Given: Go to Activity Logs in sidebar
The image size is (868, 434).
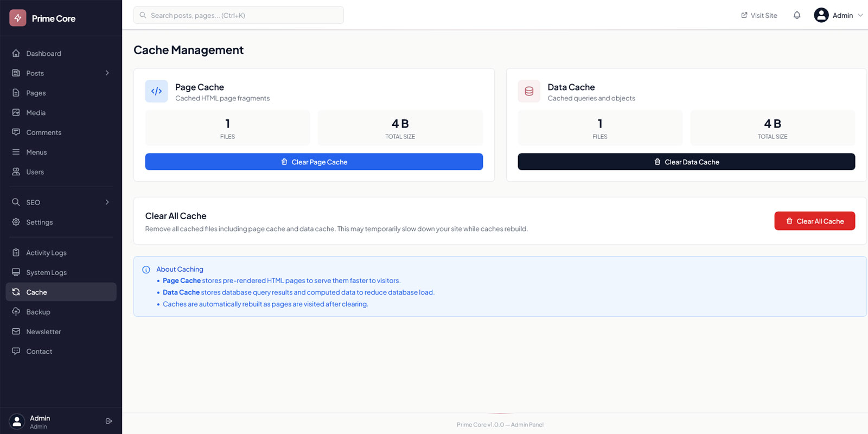Looking at the screenshot, I should [x=46, y=253].
